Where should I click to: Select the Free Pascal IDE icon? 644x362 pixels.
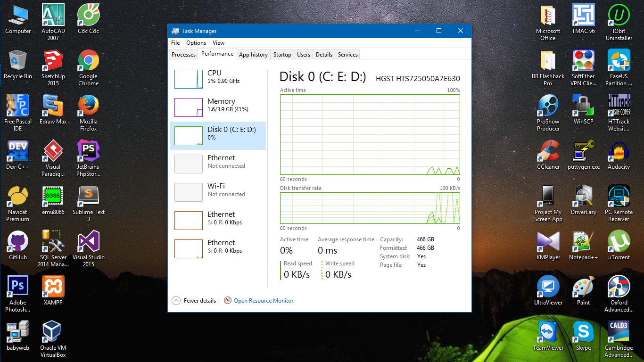coord(18,113)
